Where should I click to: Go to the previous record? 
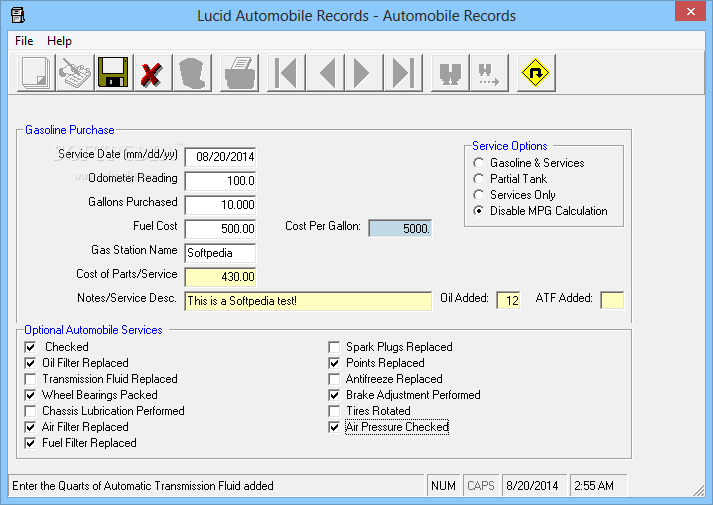click(x=325, y=73)
